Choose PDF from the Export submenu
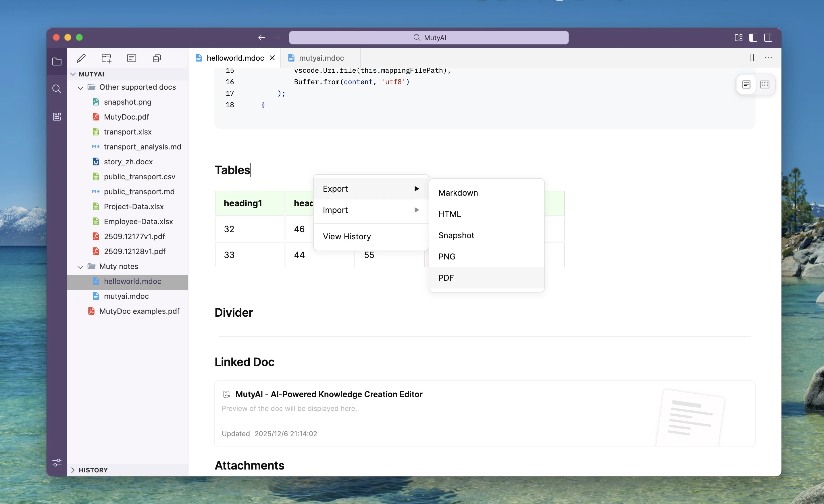 click(446, 278)
